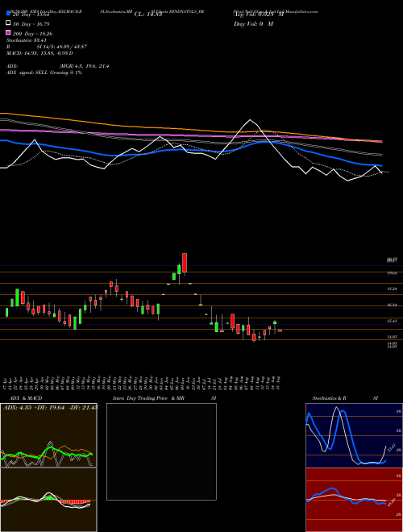Click the white 50 Day legend swatch
403x532 pixels.
(x=8, y=23)
